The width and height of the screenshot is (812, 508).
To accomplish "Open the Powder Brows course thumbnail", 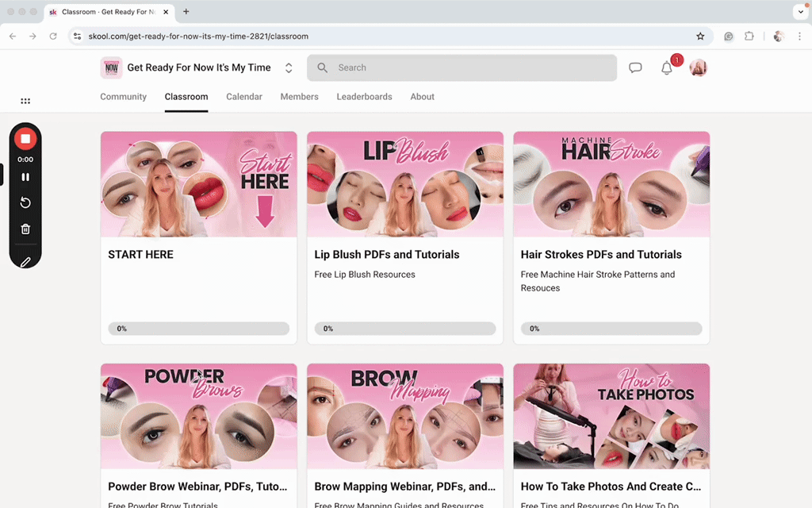I will (x=199, y=416).
